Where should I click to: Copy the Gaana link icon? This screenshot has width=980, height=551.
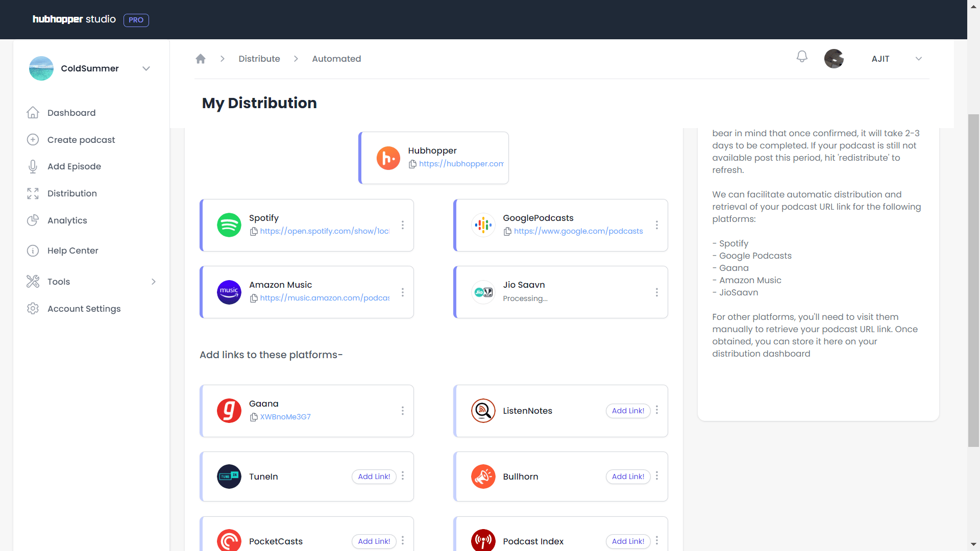[254, 417]
